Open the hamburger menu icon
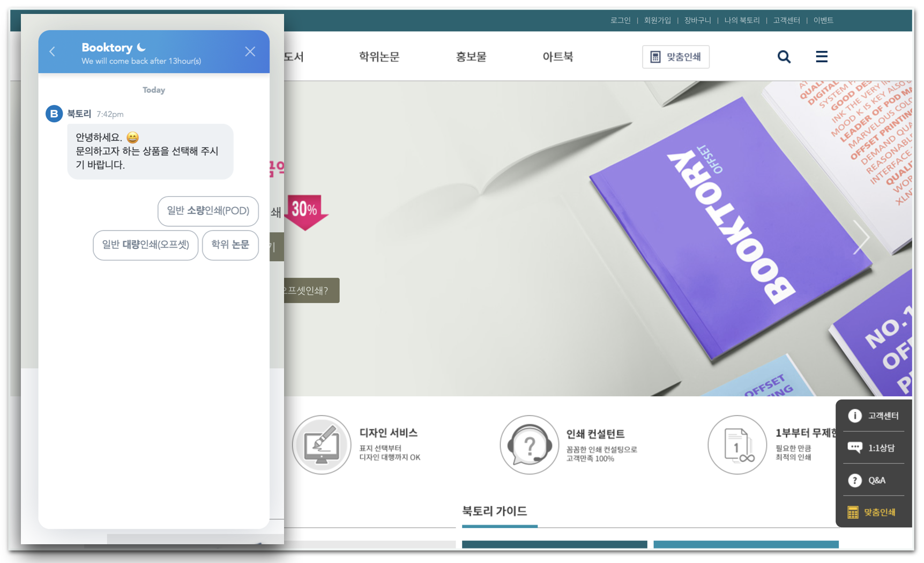 click(822, 56)
